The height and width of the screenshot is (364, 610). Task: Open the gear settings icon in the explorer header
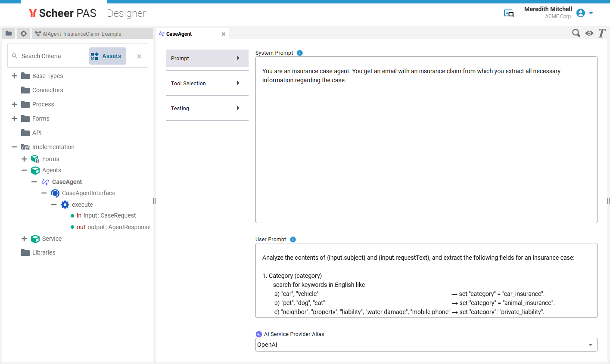coord(24,34)
